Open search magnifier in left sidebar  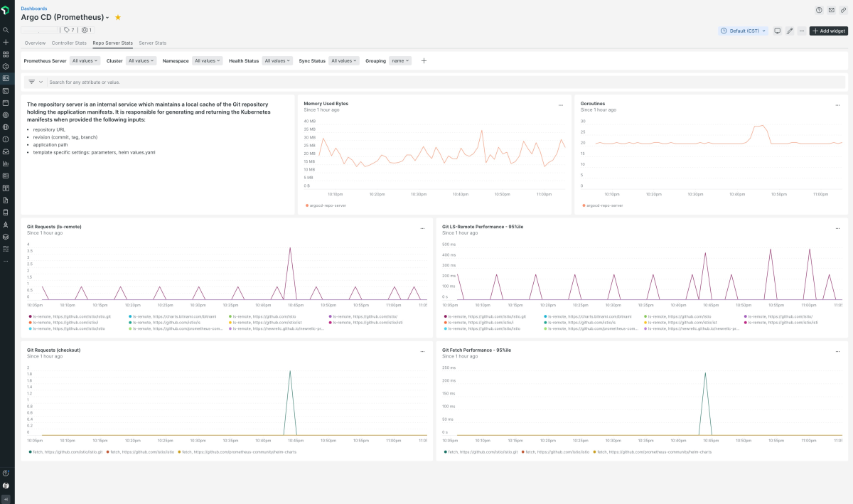pos(6,30)
